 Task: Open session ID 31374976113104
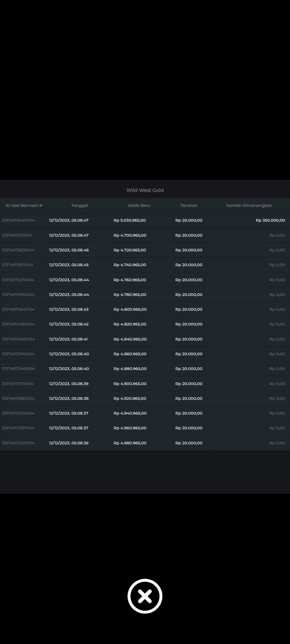pos(17,235)
